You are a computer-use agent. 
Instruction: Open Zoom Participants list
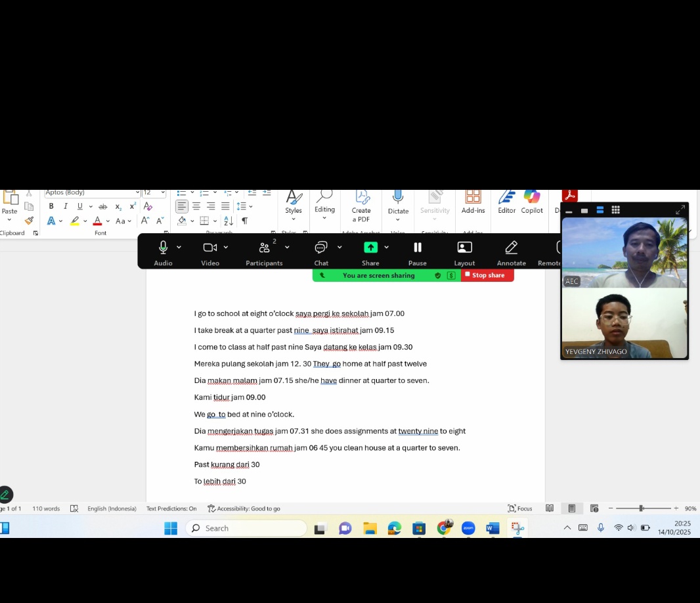point(264,253)
